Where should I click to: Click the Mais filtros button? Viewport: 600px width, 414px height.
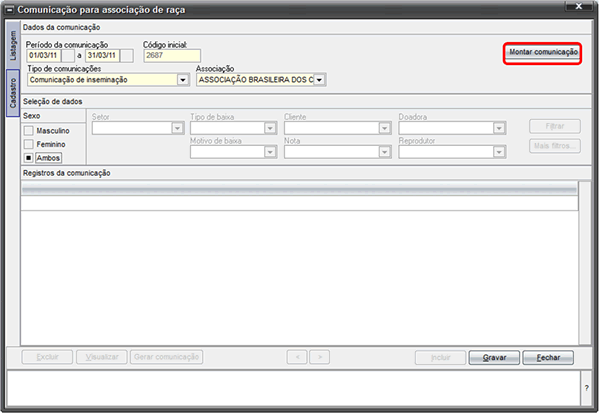pos(555,146)
